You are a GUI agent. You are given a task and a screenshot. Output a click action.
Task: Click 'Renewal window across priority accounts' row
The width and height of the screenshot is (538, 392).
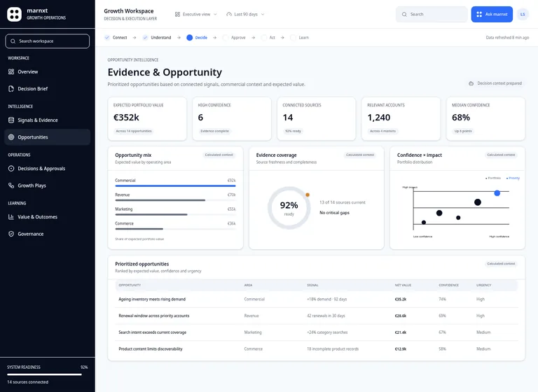pyautogui.click(x=317, y=316)
